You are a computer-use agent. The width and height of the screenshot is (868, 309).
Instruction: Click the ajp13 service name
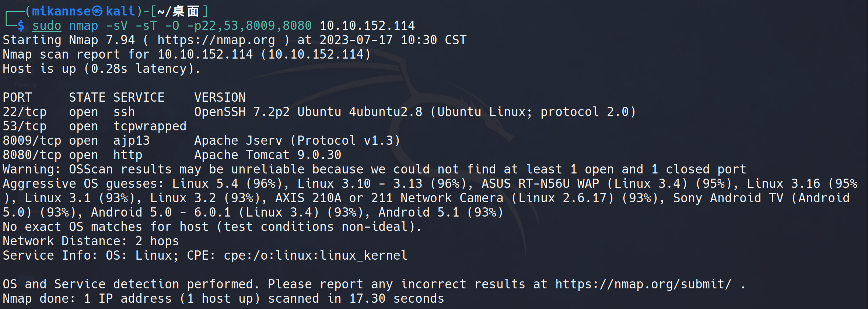(131, 141)
